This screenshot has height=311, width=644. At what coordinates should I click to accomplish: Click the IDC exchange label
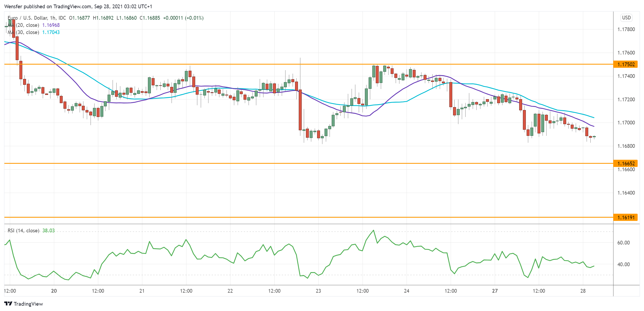62,18
